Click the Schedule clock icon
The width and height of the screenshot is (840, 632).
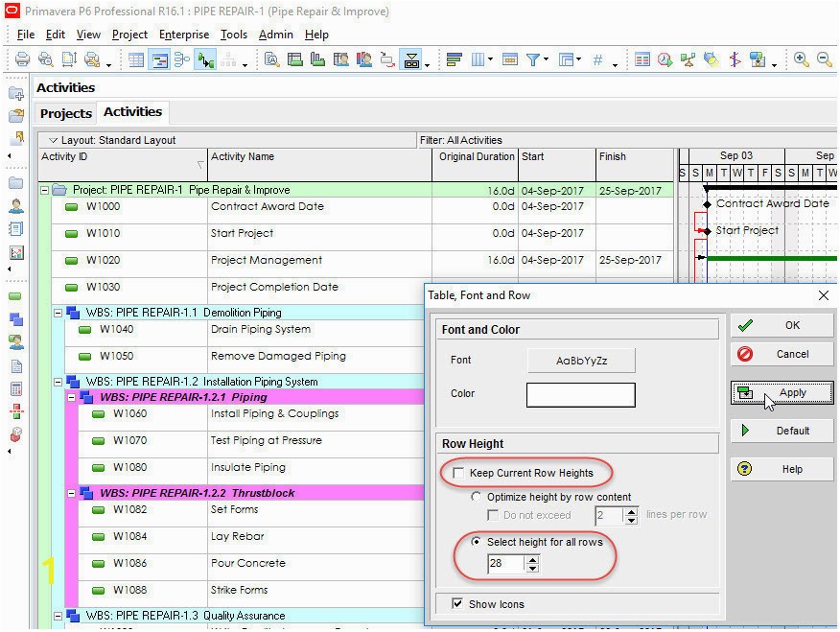click(665, 59)
